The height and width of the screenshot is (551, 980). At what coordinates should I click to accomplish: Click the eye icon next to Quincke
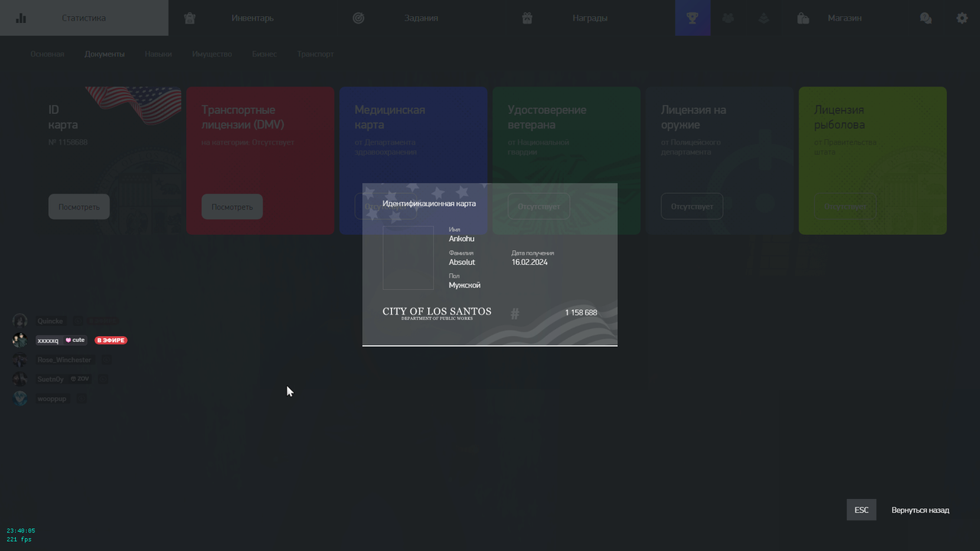coord(78,321)
